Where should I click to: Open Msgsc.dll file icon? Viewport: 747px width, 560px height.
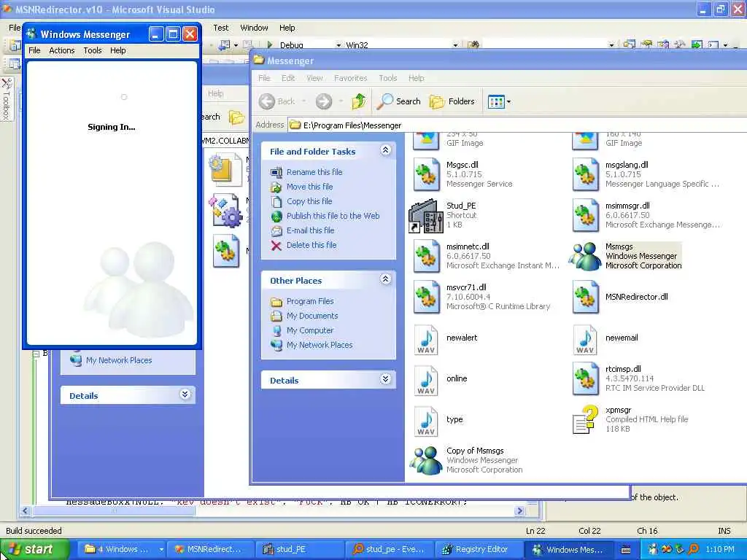click(x=426, y=174)
